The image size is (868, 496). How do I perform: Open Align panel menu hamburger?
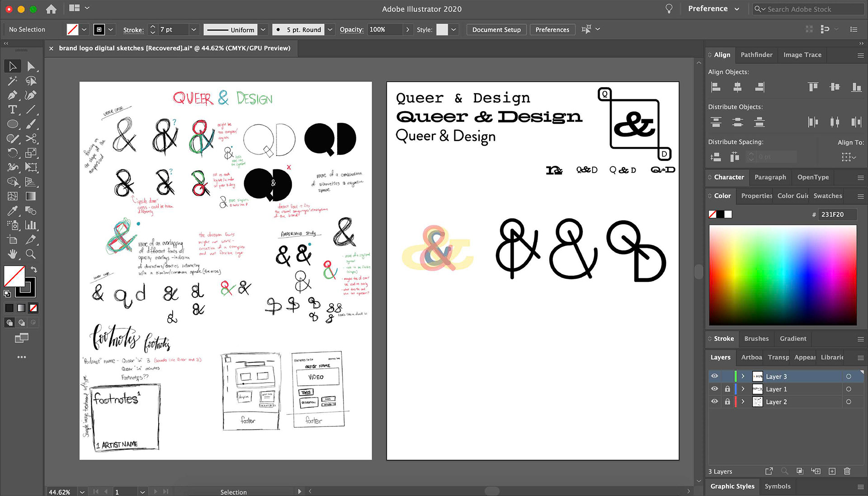[860, 55]
